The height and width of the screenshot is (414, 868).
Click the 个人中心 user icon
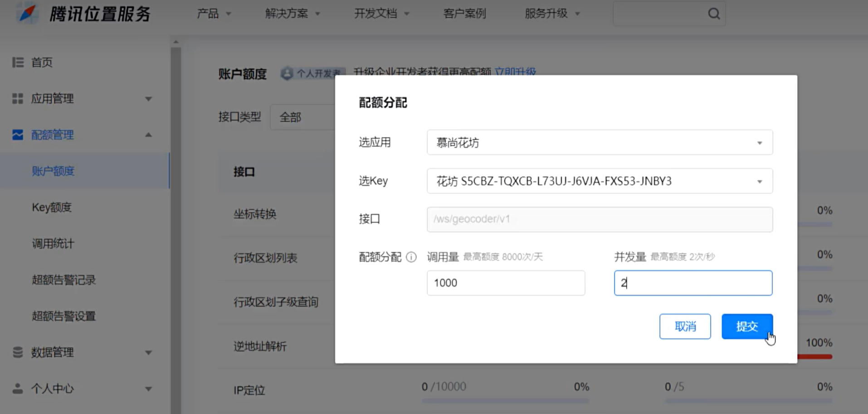coord(18,389)
